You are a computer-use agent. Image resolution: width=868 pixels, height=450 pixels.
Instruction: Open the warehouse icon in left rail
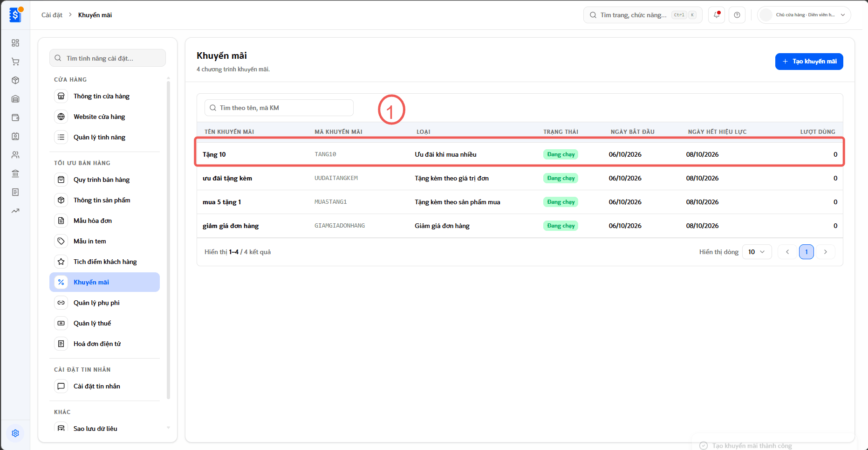(x=15, y=99)
